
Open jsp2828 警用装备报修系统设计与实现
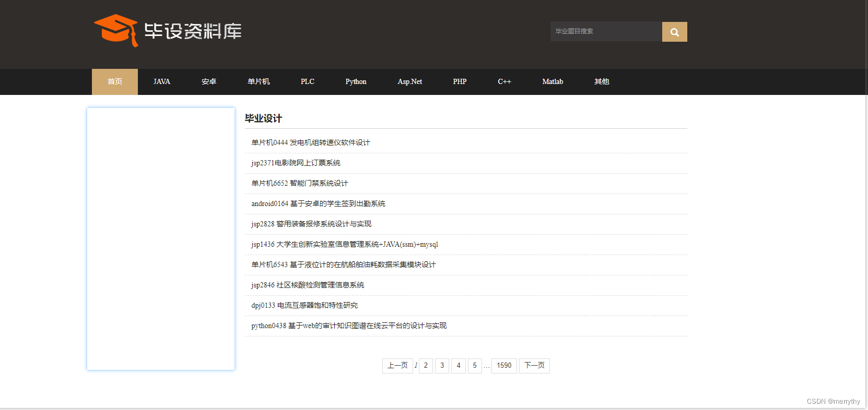pyautogui.click(x=311, y=224)
